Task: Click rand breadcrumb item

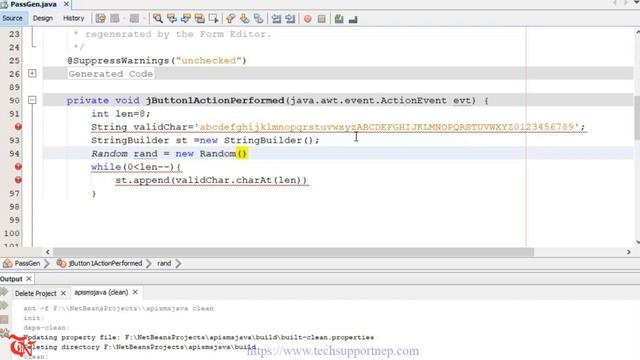Action: tap(164, 263)
